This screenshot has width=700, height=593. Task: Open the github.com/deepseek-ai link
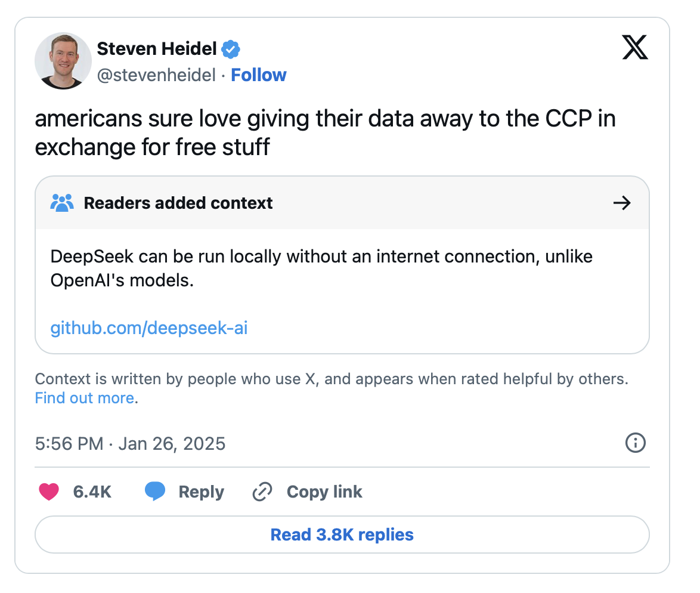tap(148, 328)
